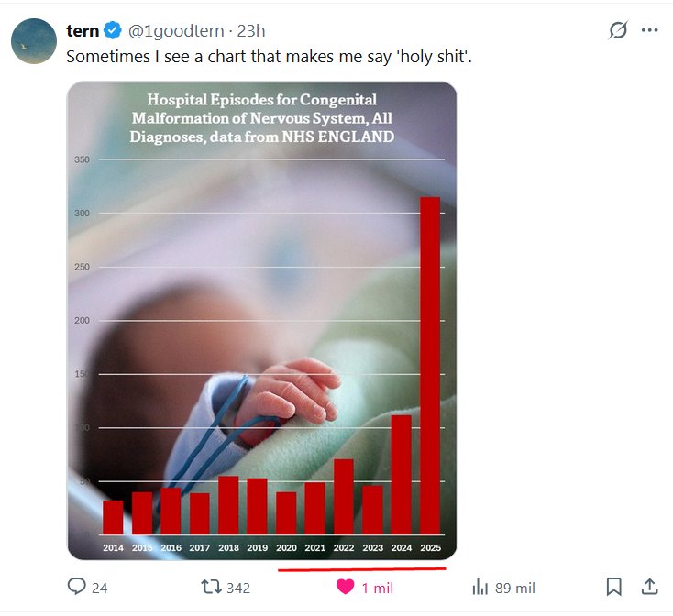
Task: Click the Grok slashed-circle icon
Action: pos(618,30)
